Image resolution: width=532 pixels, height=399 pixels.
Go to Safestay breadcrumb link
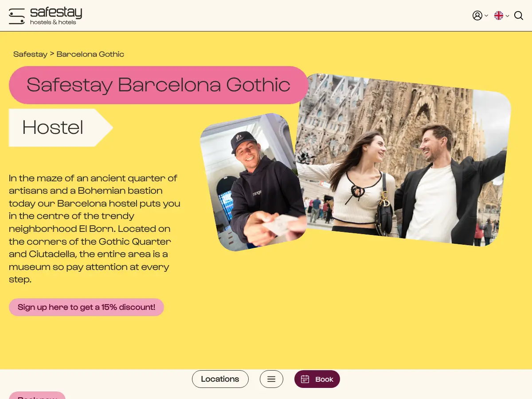(x=30, y=54)
